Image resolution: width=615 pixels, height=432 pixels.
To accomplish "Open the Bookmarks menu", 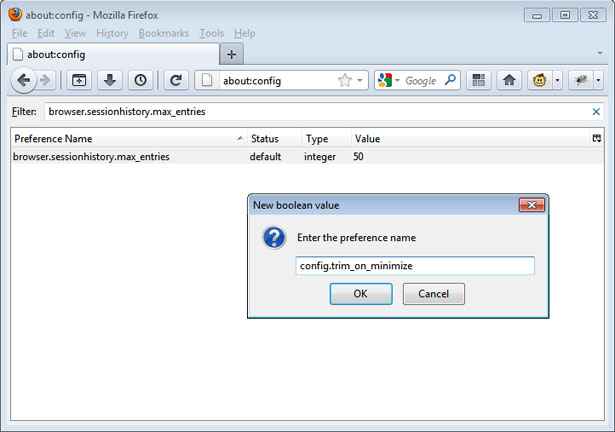I will [163, 33].
